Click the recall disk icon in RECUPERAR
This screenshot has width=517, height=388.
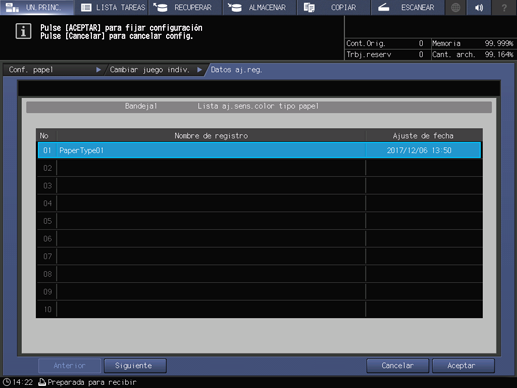161,7
